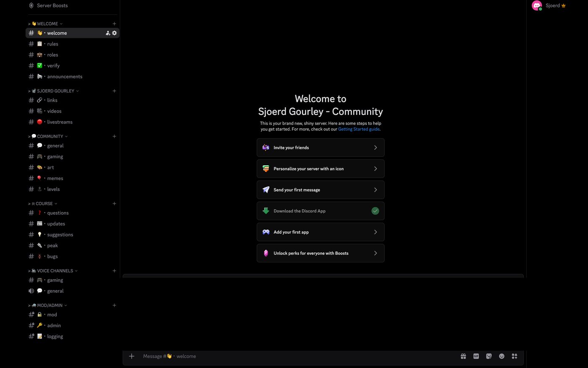Open the private mod channel

point(72,315)
